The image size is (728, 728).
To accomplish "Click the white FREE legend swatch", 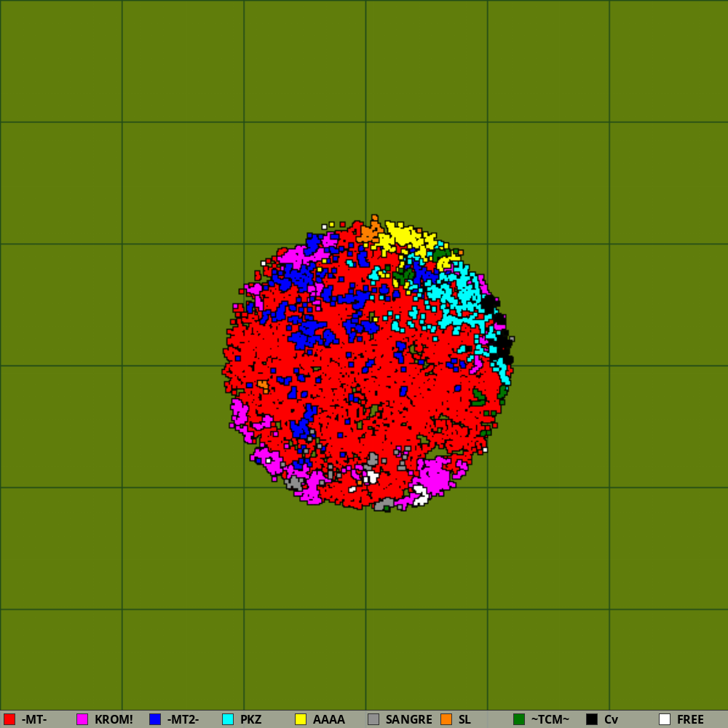I will coord(665,719).
